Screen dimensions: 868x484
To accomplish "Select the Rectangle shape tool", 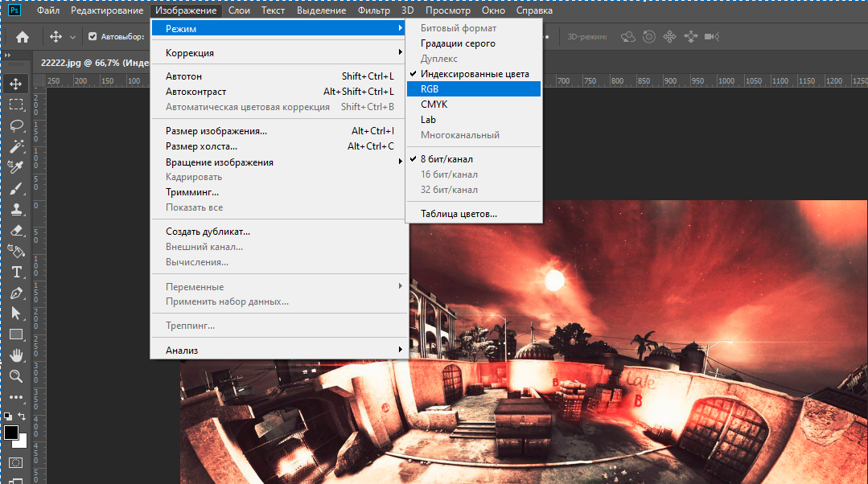I will point(15,334).
